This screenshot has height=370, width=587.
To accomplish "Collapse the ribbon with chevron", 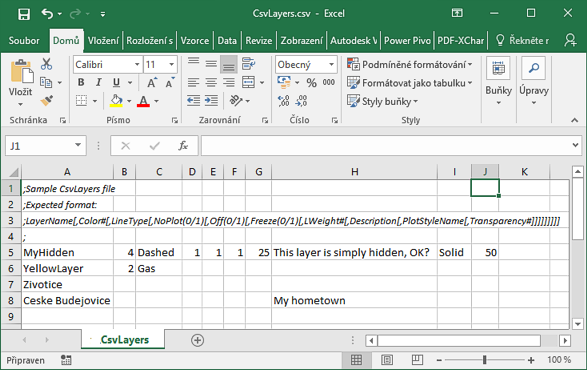I will coord(575,120).
